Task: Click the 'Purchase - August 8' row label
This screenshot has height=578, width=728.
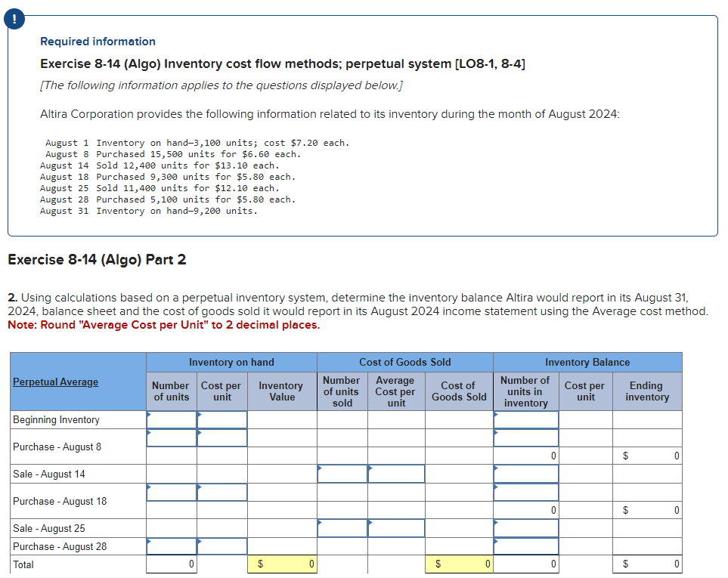Action: point(57,447)
